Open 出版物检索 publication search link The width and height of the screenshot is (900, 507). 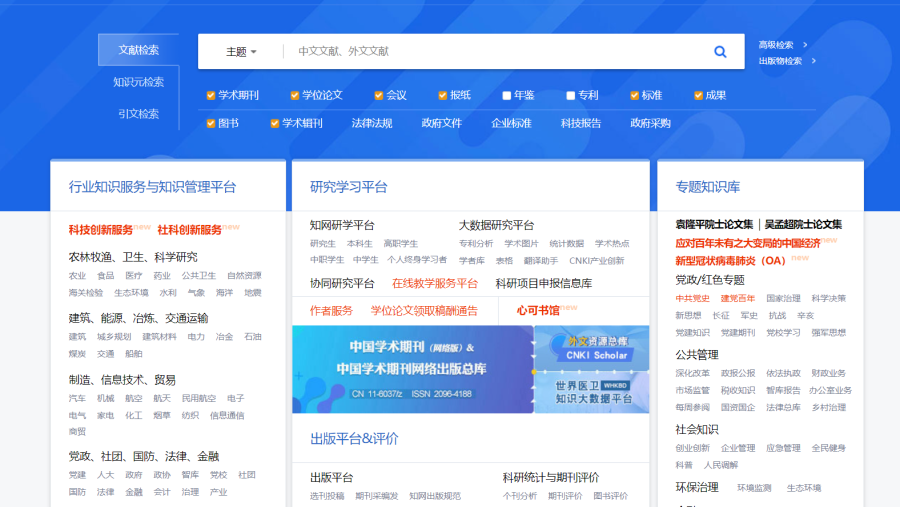click(781, 61)
